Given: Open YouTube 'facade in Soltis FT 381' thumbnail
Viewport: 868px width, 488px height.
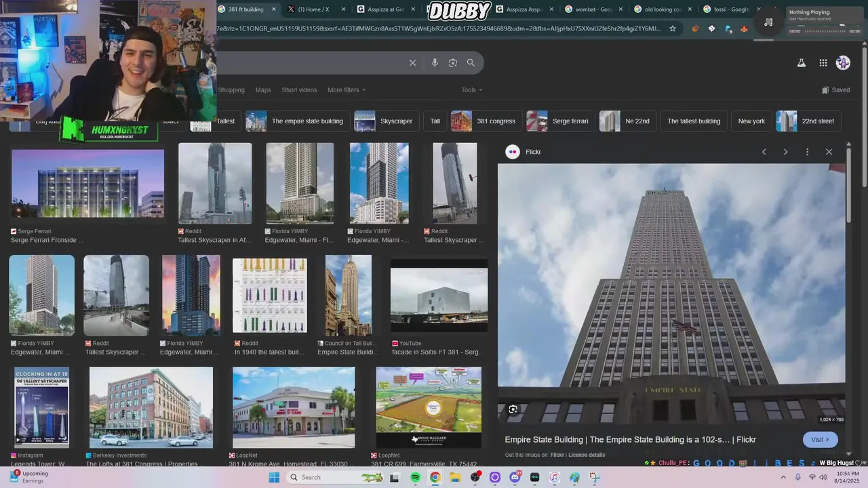Looking at the screenshot, I should 439,296.
